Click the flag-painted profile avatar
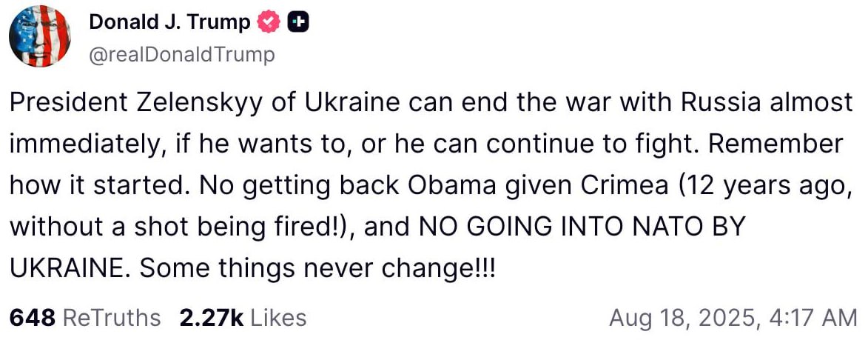This screenshot has height=340, width=868. point(40,37)
